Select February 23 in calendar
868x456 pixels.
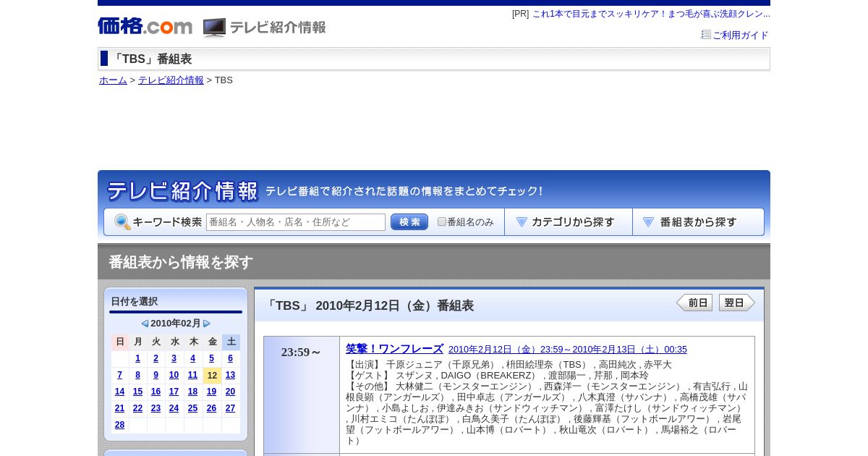click(x=156, y=408)
